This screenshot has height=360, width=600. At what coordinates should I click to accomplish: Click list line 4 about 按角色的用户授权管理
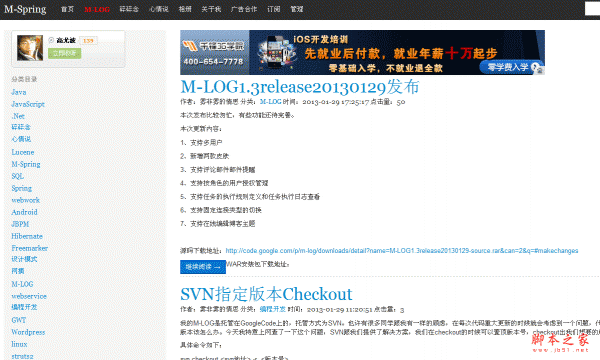224,183
